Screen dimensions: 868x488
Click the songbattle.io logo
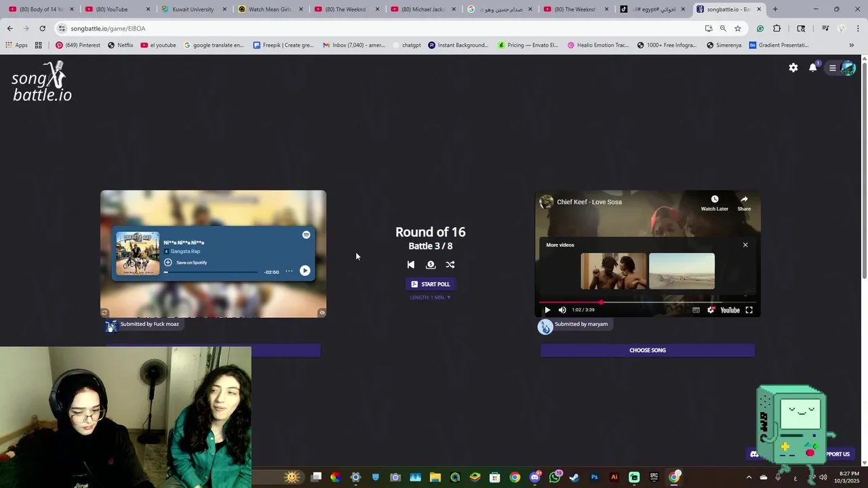pos(42,81)
